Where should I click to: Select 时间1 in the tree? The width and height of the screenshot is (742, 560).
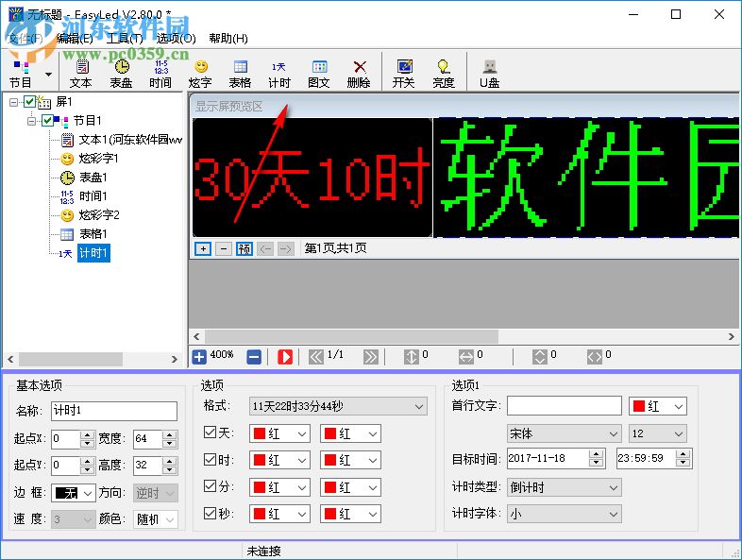tap(93, 196)
